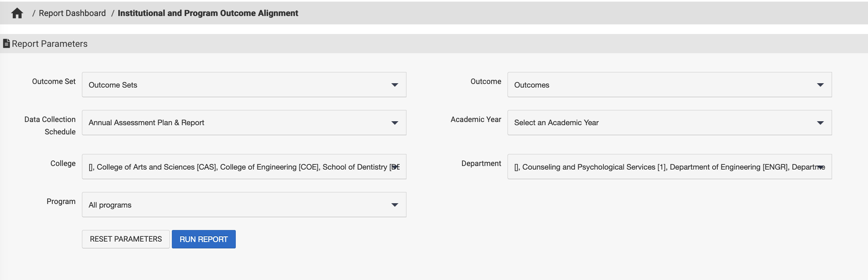Open the Department multi-select dropdown
Image resolution: width=868 pixels, height=280 pixels.
(669, 167)
